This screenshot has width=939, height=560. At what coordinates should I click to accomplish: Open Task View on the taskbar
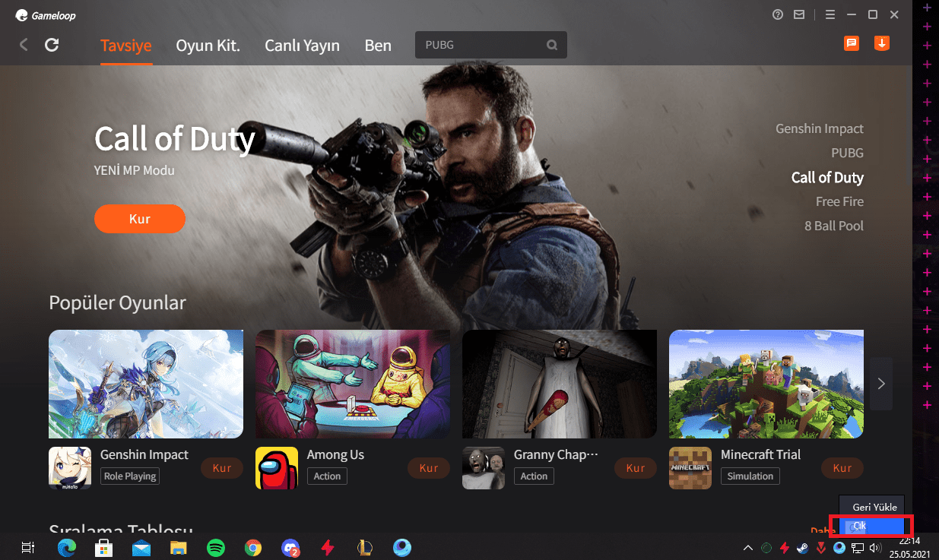click(27, 547)
